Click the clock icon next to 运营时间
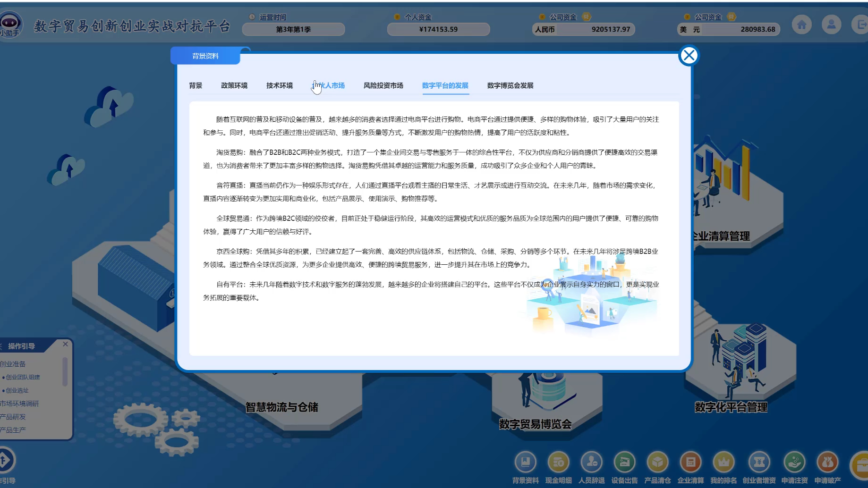868x488 pixels. [252, 17]
